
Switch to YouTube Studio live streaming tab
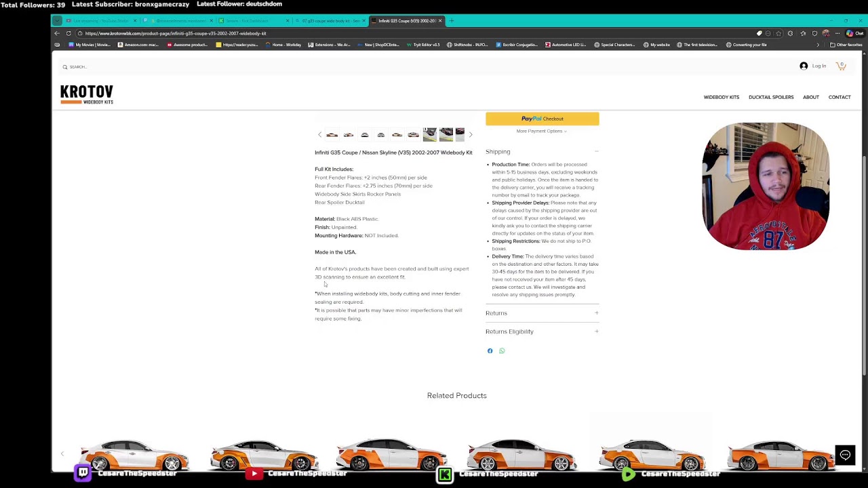[x=101, y=21]
